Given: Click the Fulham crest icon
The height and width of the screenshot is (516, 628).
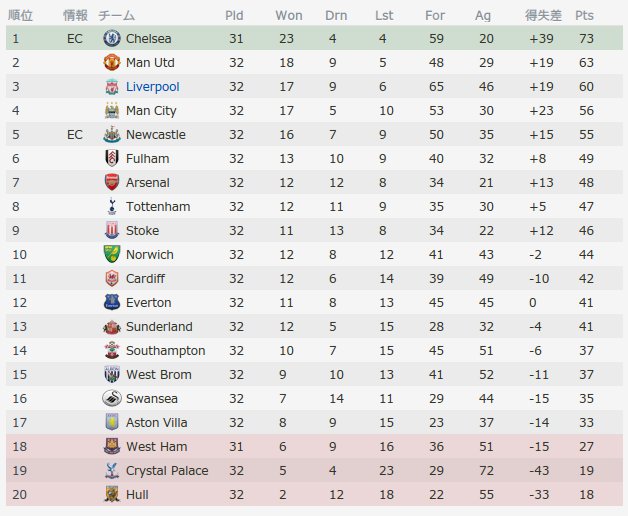Looking at the screenshot, I should click(112, 158).
